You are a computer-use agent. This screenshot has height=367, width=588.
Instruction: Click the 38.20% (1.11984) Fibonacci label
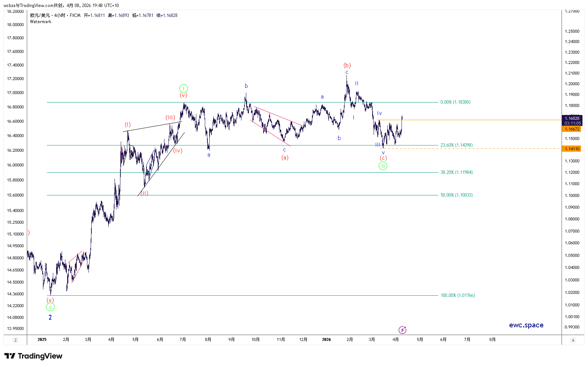tap(457, 172)
